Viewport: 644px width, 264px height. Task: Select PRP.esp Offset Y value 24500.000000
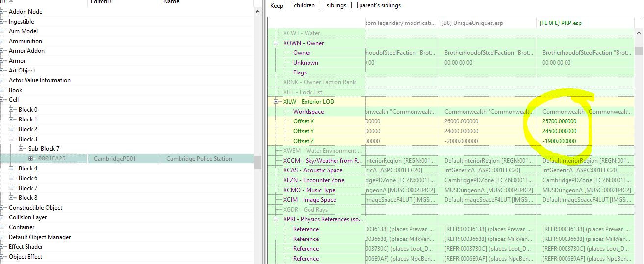(559, 131)
